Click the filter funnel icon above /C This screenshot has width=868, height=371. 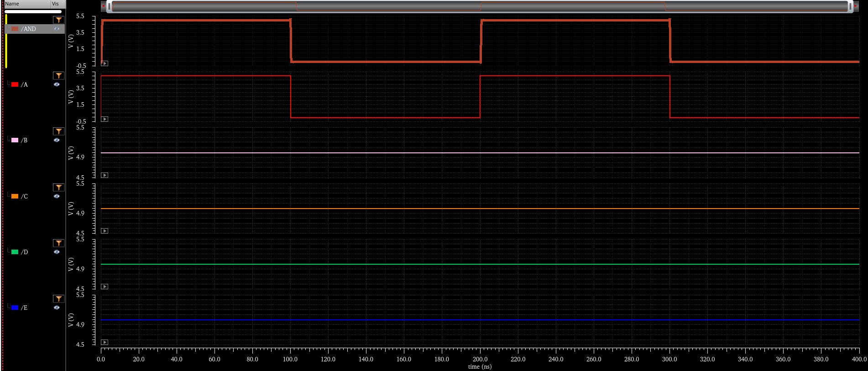point(58,188)
